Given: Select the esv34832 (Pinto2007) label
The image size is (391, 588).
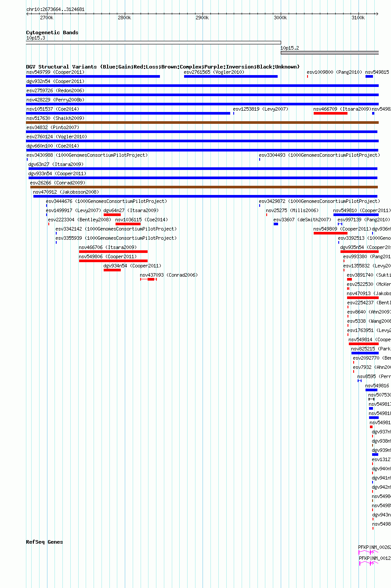Looking at the screenshot, I should click(x=53, y=127).
